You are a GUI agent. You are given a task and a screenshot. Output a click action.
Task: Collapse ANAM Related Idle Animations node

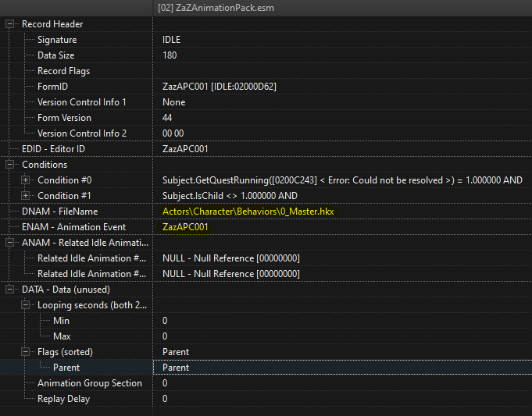click(x=9, y=243)
